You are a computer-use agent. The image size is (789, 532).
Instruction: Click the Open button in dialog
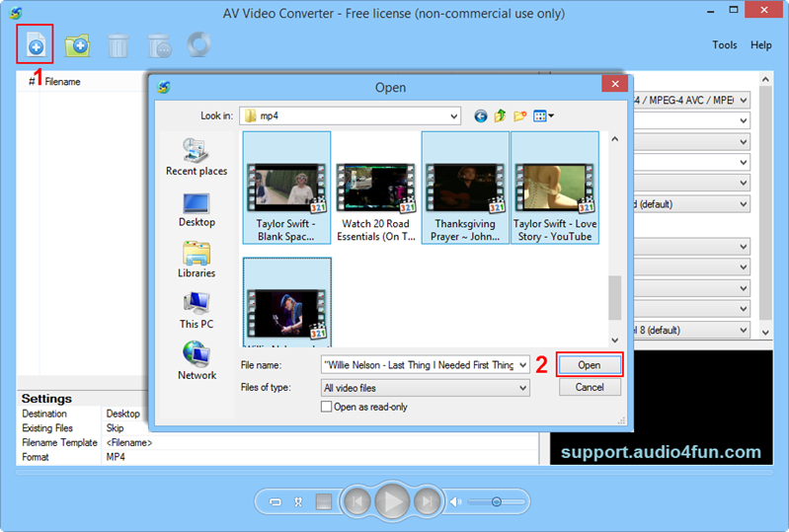pos(590,365)
